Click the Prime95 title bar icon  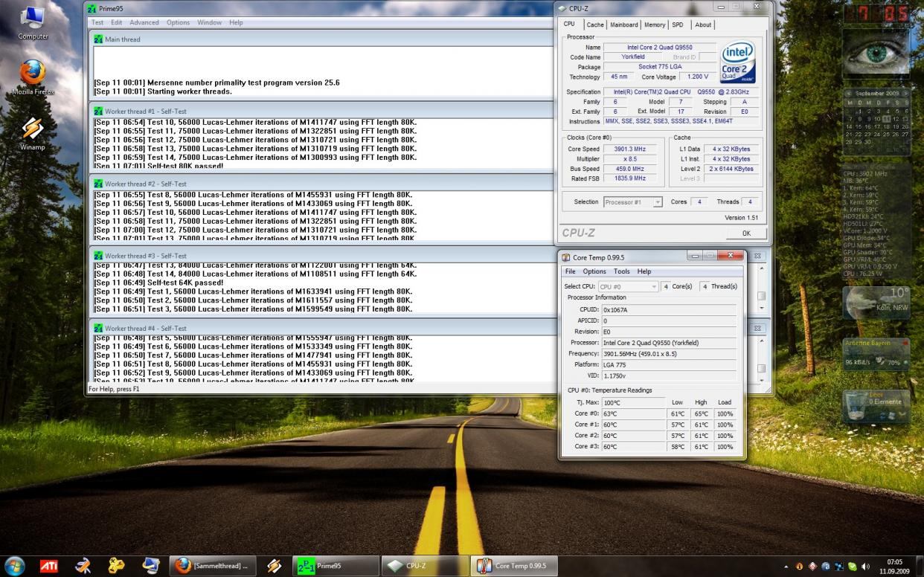click(92, 8)
